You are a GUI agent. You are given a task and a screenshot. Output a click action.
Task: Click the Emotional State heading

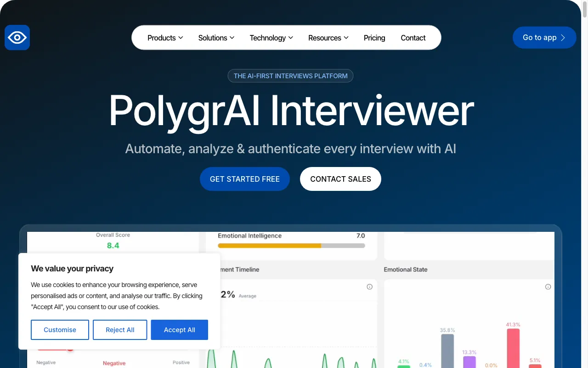(406, 270)
